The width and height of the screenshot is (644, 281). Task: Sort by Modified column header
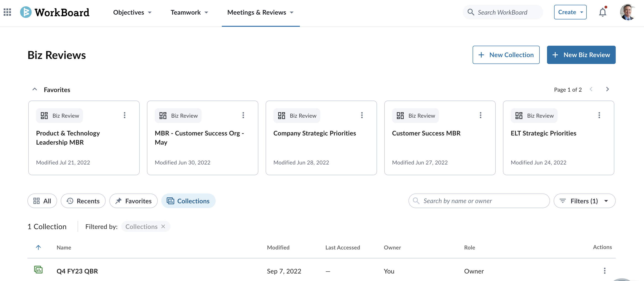(x=278, y=247)
